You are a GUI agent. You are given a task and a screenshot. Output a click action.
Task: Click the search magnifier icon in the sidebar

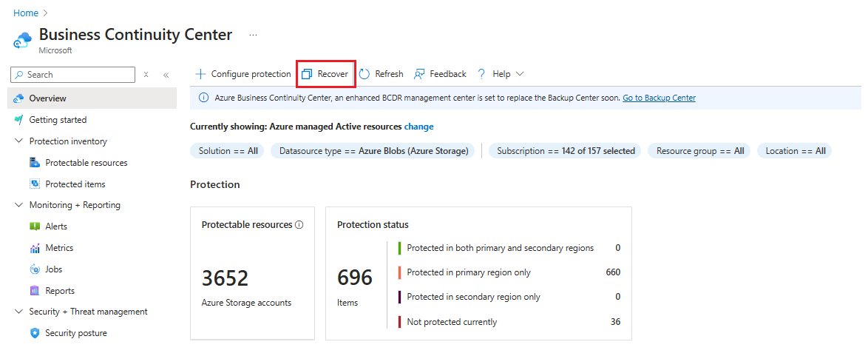[20, 74]
